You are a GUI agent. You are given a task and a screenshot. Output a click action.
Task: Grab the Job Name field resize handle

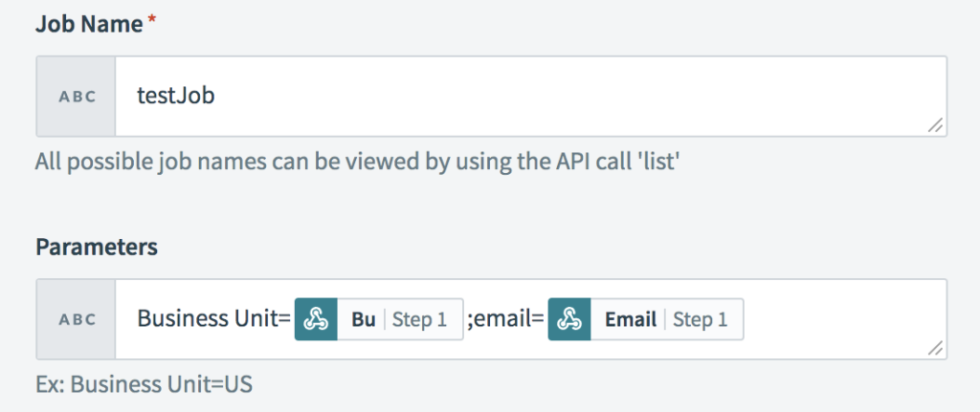(x=935, y=124)
